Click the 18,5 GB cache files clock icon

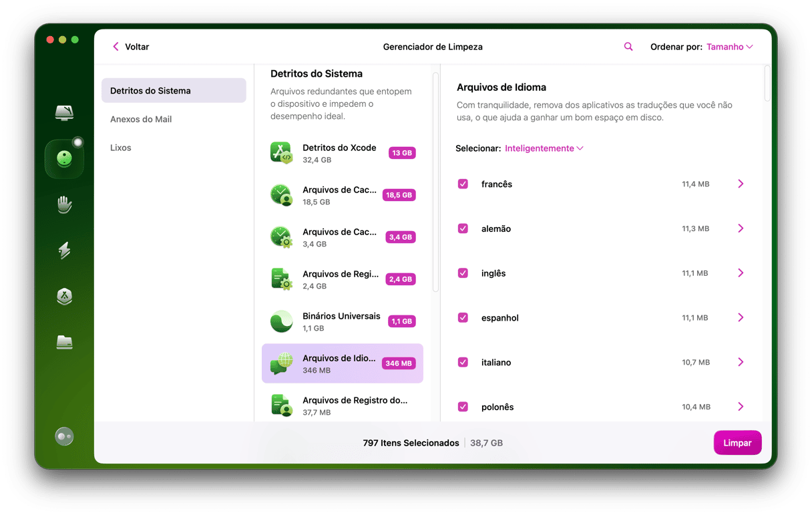(x=282, y=195)
